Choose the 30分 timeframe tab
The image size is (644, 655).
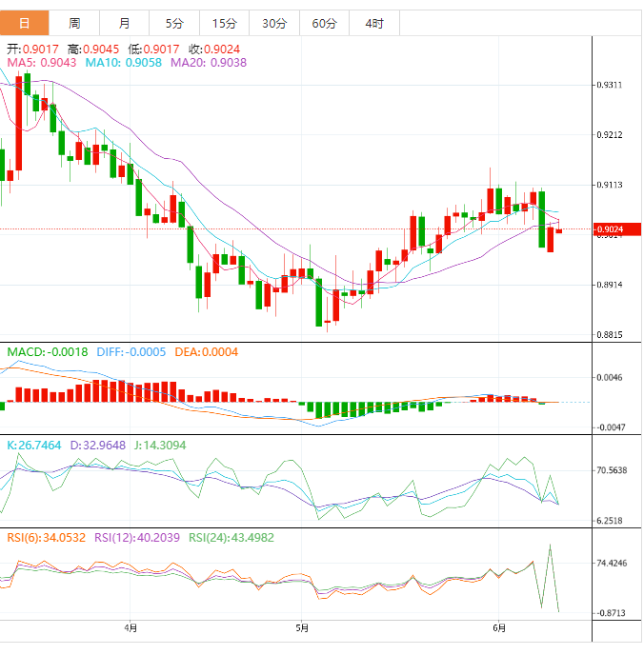point(273,23)
